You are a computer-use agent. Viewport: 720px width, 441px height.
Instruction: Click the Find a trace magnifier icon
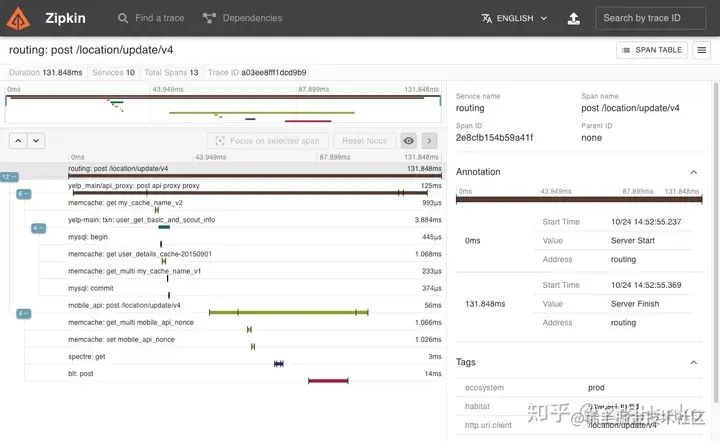[x=123, y=18]
